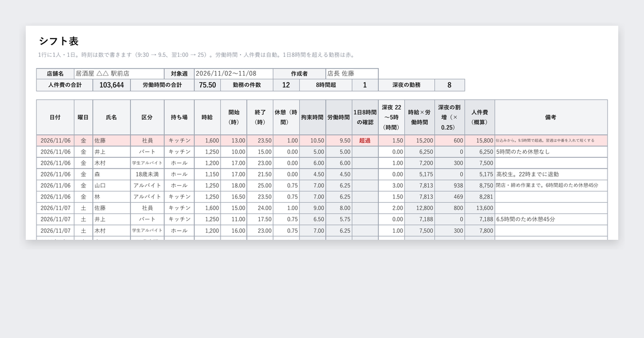Select 木村's name on 2026/11/07
This screenshot has width=644, height=338.
click(112, 231)
